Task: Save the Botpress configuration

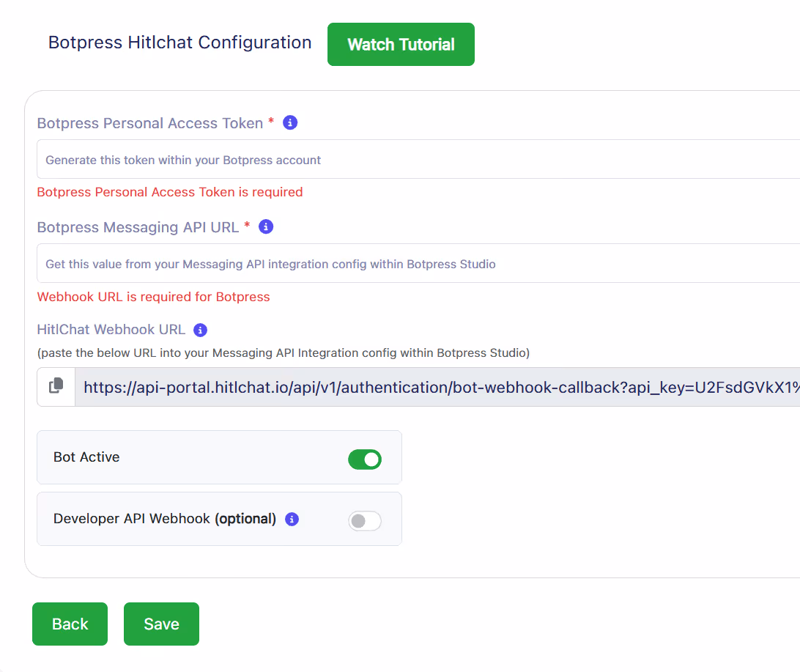Action: tap(161, 624)
